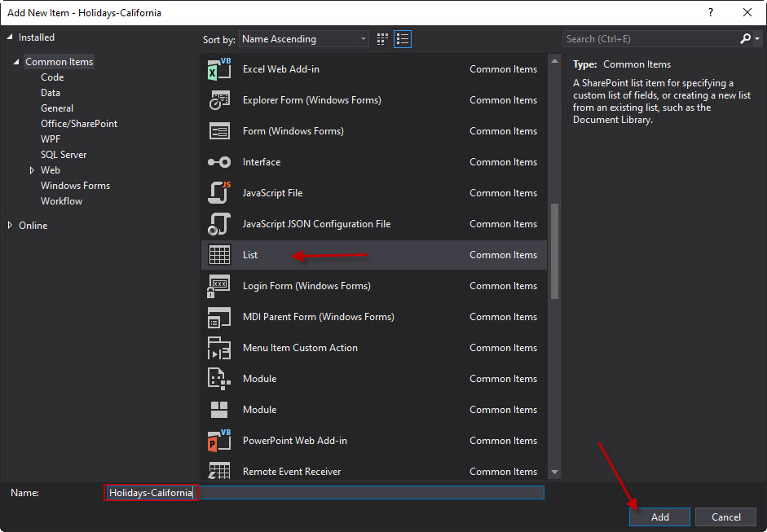Collapse the Common Items node arrow

[16, 62]
